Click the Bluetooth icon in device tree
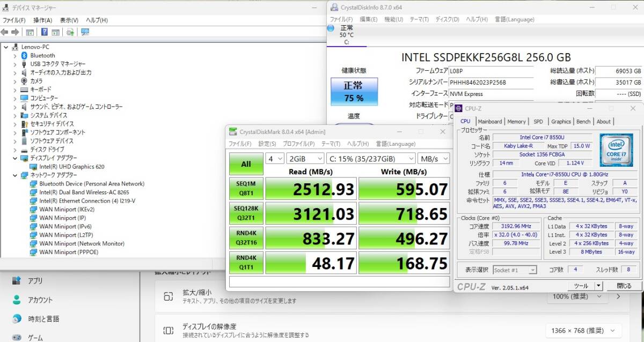 tap(24, 55)
